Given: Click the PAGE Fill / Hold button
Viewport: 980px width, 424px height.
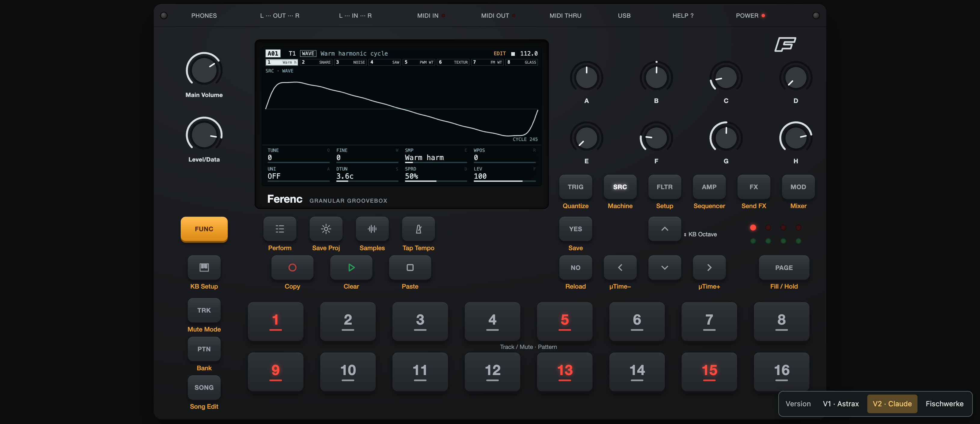Looking at the screenshot, I should pos(784,268).
